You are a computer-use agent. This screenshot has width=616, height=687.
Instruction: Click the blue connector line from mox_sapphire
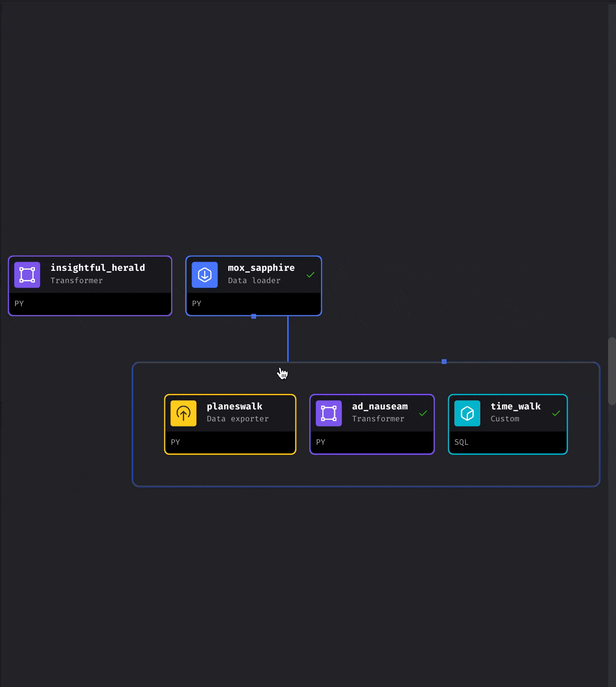(x=288, y=339)
